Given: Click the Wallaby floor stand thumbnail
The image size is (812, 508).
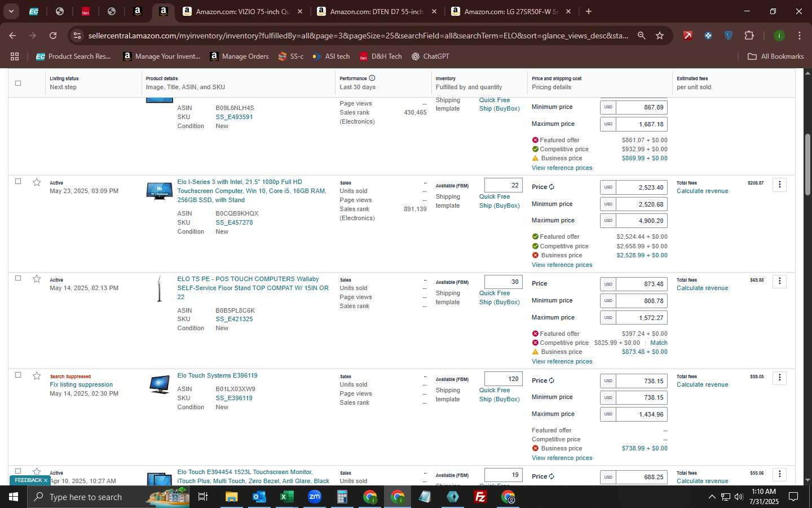Looking at the screenshot, I should 160,288.
